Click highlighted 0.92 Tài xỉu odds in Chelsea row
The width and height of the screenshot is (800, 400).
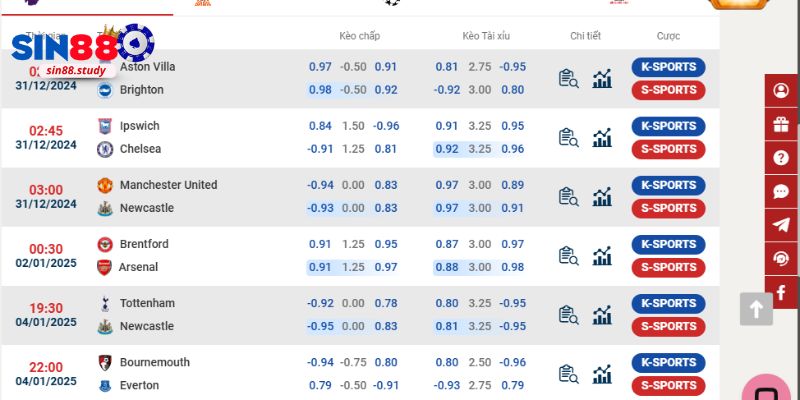point(446,149)
